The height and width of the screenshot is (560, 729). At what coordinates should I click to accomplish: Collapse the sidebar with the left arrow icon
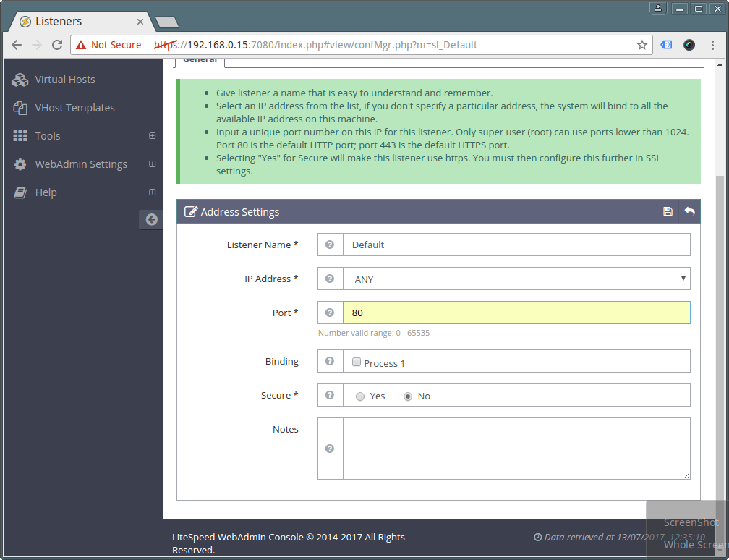(151, 219)
